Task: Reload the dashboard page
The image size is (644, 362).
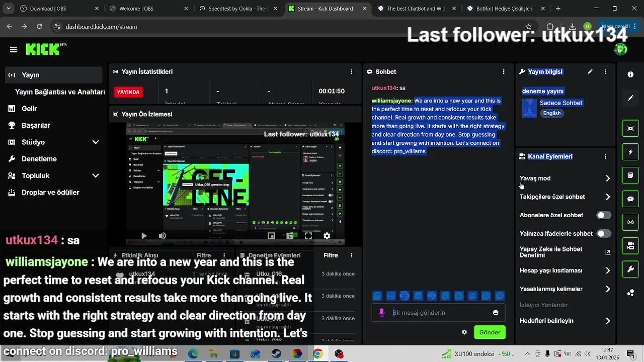Action: (x=40, y=27)
